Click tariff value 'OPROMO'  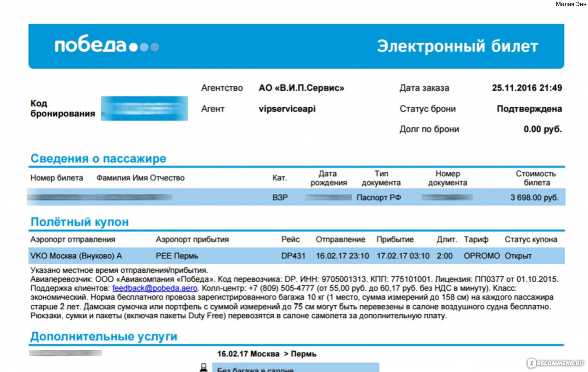coord(482,256)
